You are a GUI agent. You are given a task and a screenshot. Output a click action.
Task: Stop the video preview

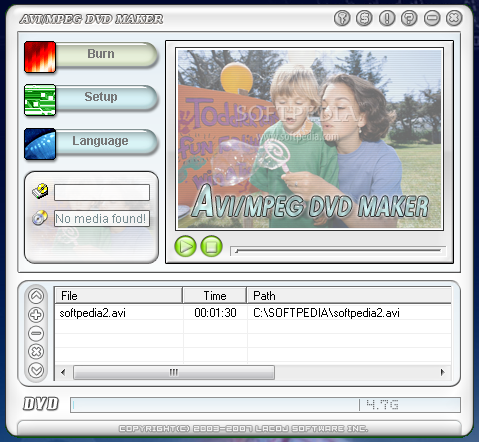pos(211,246)
